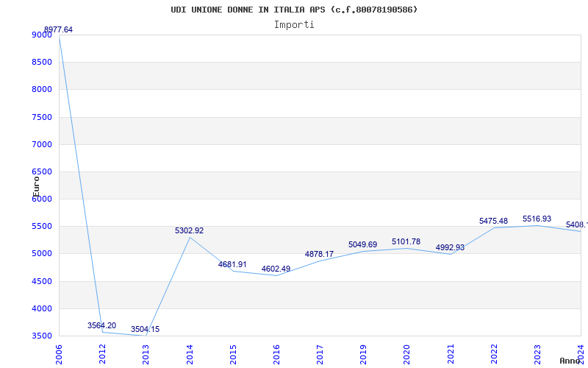
Task: Click the 2017 x-axis year label
Action: click(320, 355)
